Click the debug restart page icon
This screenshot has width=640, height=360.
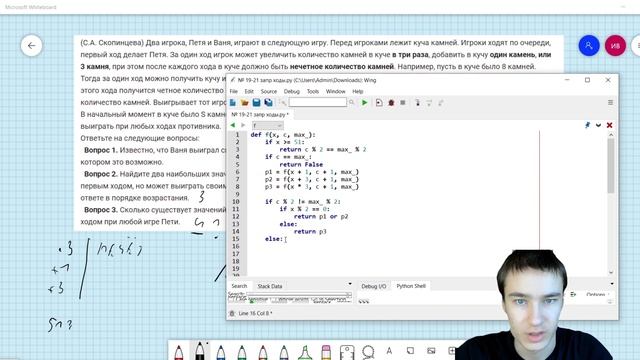coord(379,103)
